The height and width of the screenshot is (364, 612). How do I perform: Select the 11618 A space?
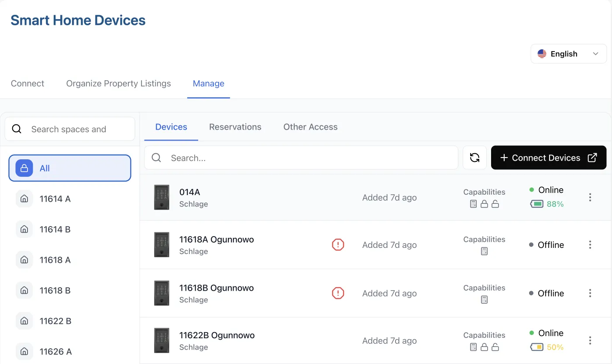pyautogui.click(x=70, y=260)
